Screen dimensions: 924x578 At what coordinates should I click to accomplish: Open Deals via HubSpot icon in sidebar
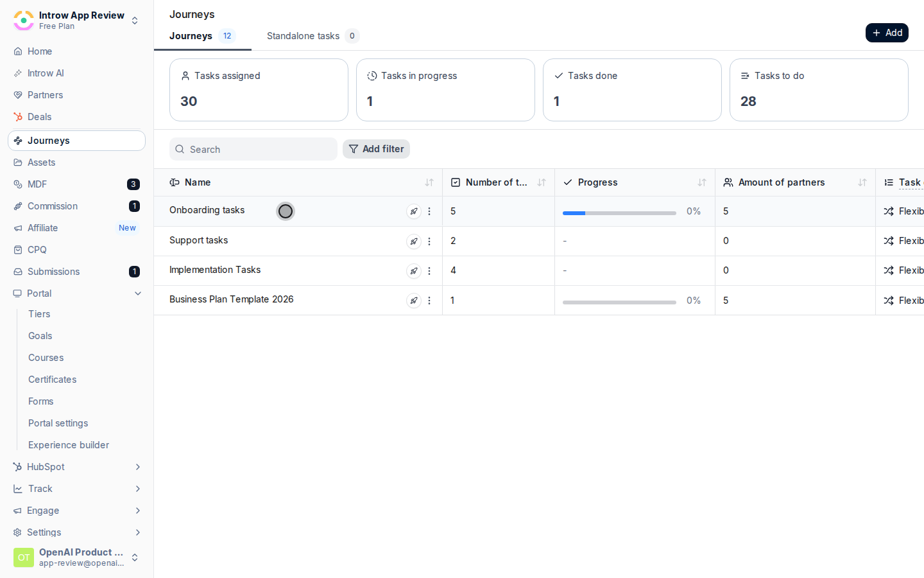pyautogui.click(x=18, y=117)
